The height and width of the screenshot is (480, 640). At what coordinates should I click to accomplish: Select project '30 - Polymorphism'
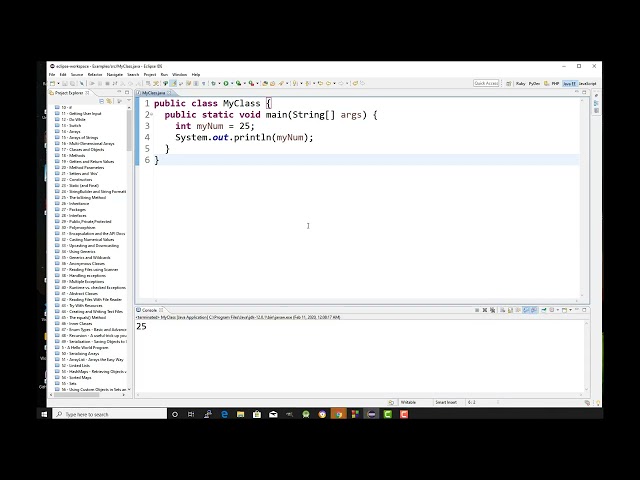pos(78,227)
